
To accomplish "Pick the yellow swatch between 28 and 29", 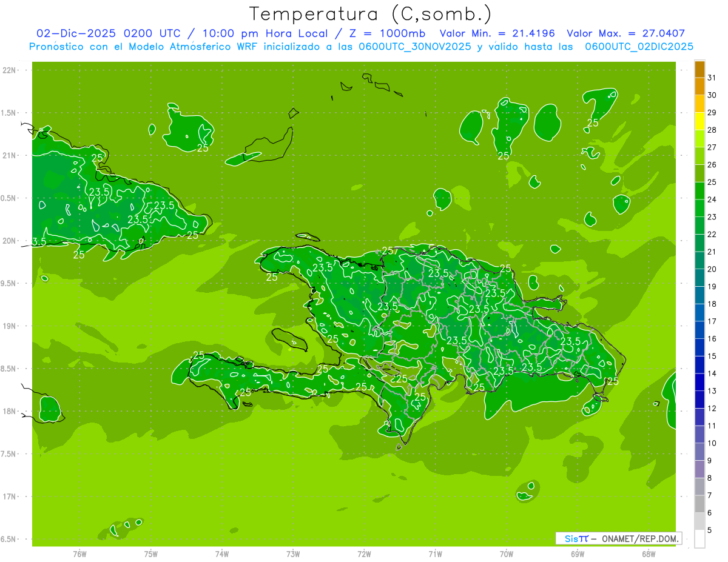I will tap(699, 121).
